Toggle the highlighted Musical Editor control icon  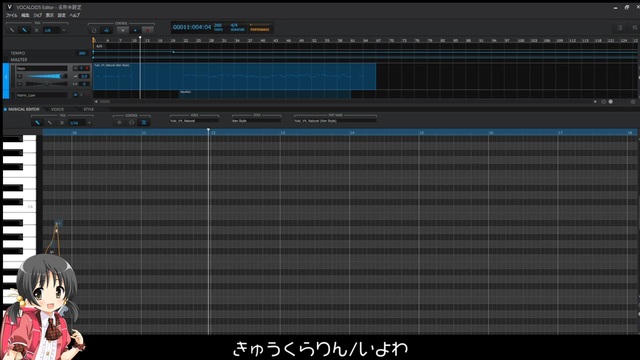point(144,122)
